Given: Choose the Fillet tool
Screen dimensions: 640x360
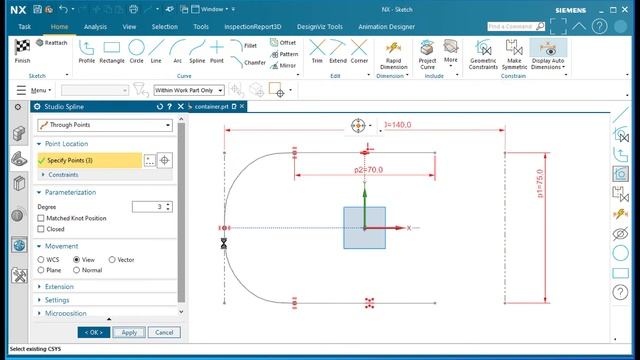Looking at the screenshot, I should click(244, 46).
